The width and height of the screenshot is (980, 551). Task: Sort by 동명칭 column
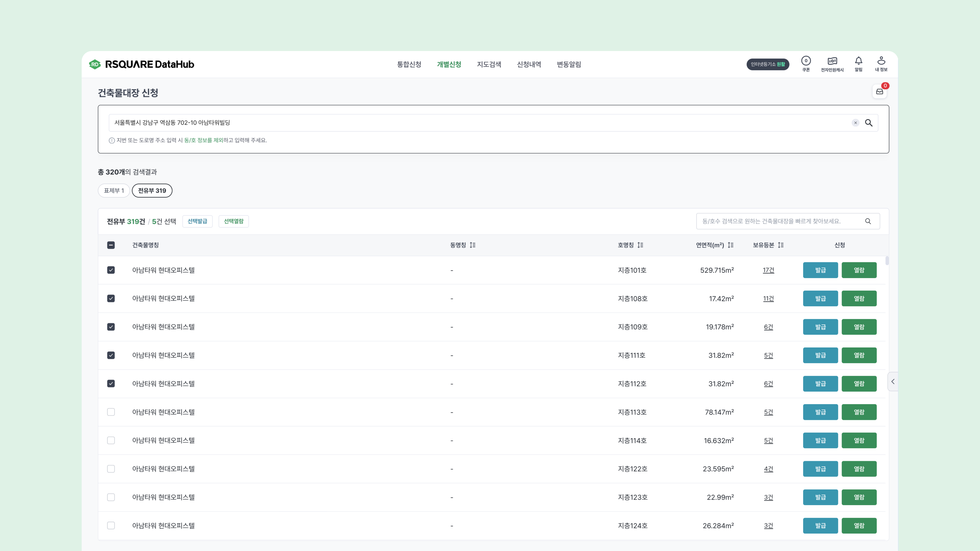(472, 245)
